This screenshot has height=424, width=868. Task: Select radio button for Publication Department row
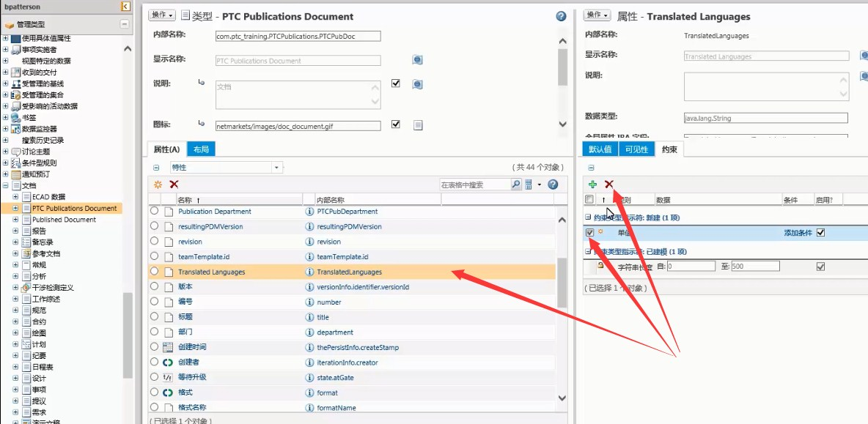tap(154, 211)
